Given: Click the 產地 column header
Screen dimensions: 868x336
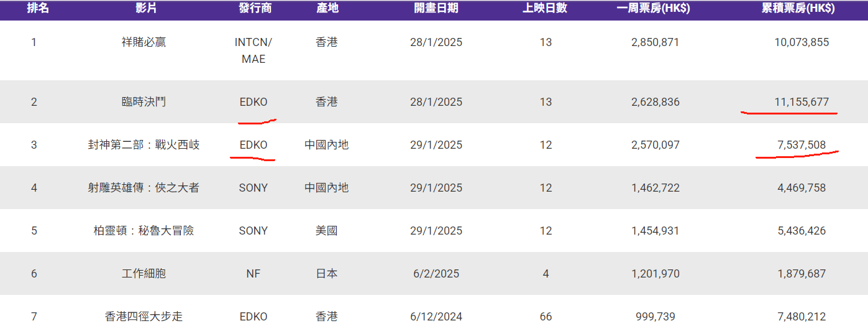Looking at the screenshot, I should pos(326,8).
